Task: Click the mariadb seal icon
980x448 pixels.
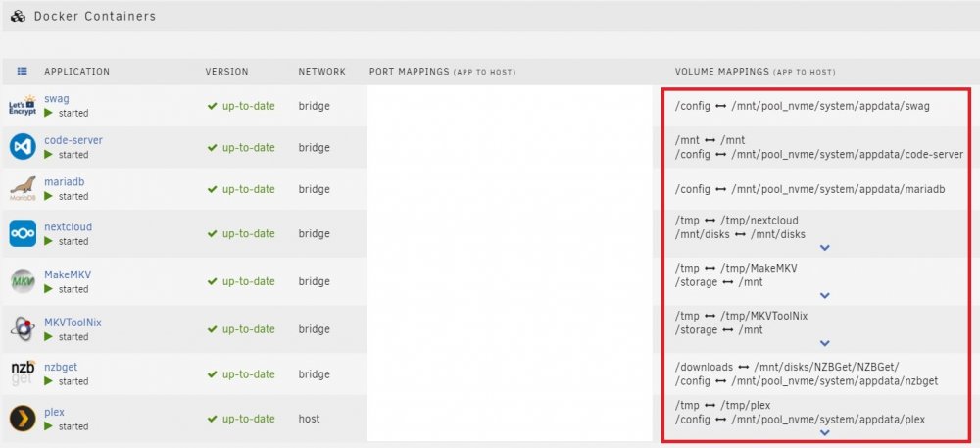Action: pyautogui.click(x=23, y=188)
